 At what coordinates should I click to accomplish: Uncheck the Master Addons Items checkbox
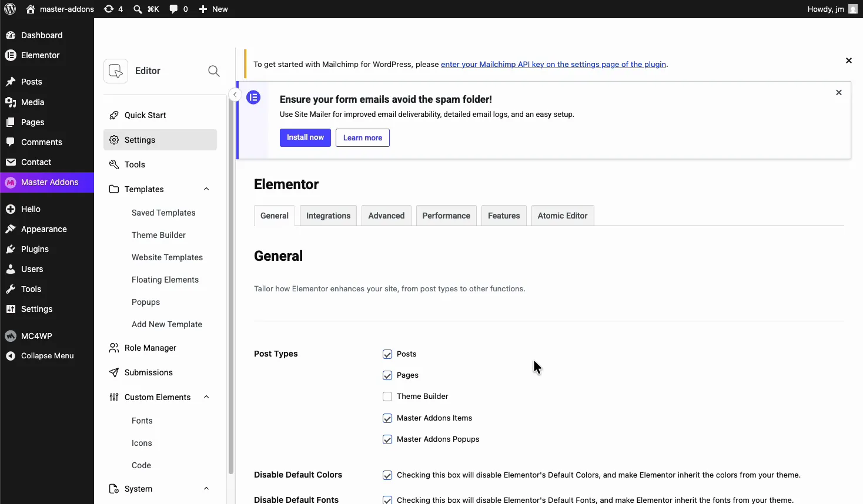point(387,418)
